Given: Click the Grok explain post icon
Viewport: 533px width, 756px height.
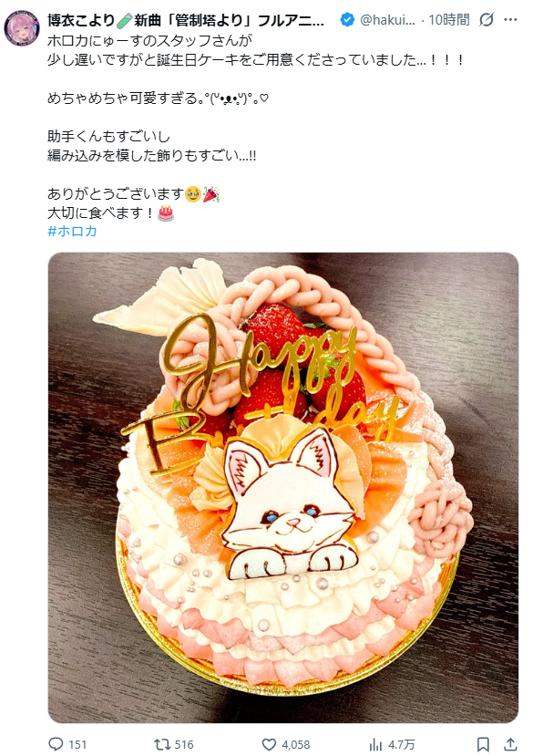Looking at the screenshot, I should 487,20.
